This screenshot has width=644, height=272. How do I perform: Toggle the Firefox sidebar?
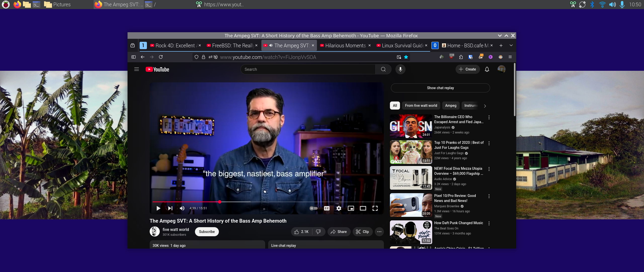click(134, 57)
